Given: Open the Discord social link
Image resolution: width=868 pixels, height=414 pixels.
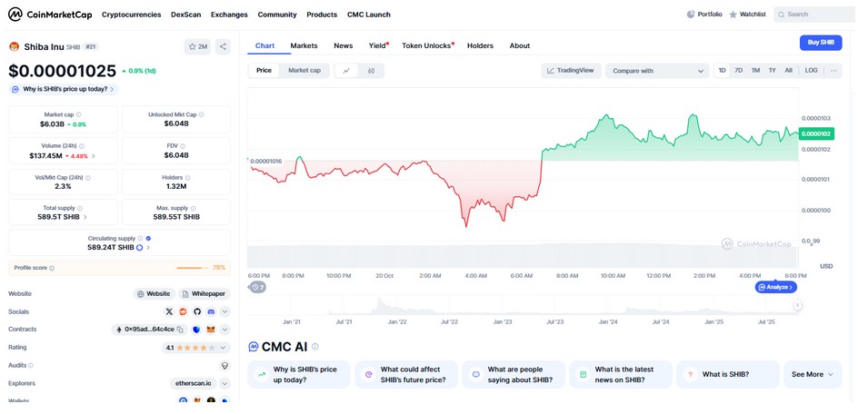Looking at the screenshot, I should tap(211, 311).
